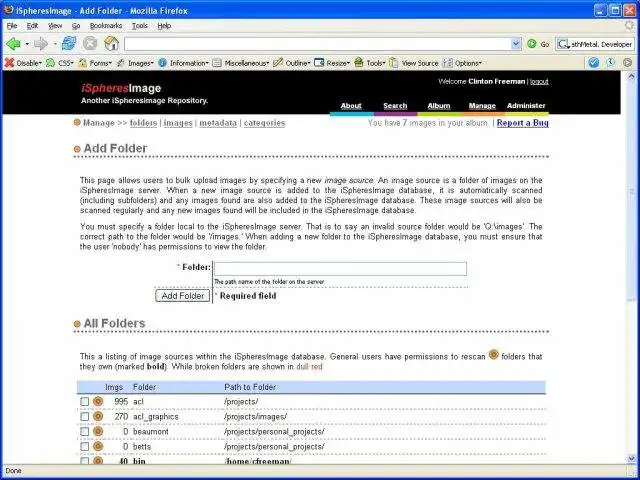This screenshot has width=640, height=480.
Task: Open the categories sub-navigation link
Action: (264, 123)
